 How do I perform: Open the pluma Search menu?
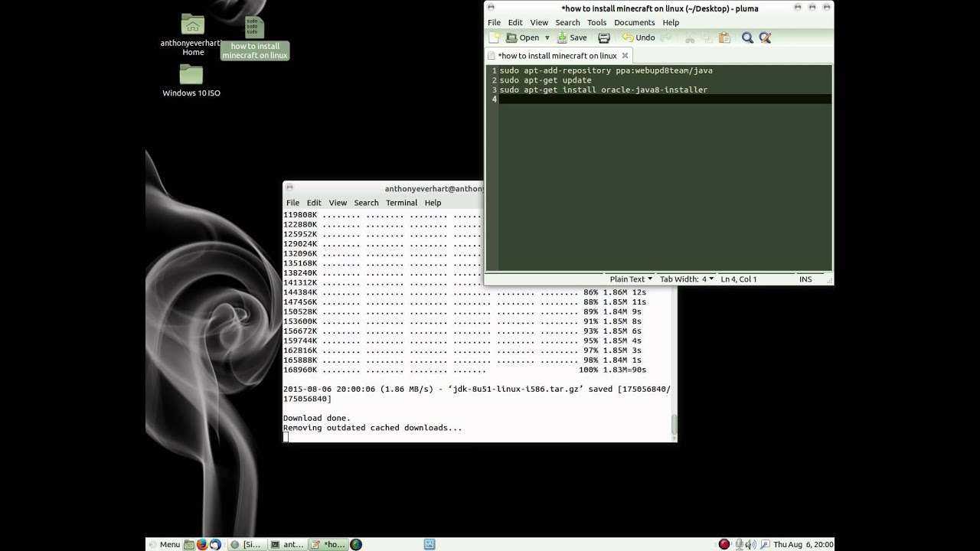click(567, 22)
